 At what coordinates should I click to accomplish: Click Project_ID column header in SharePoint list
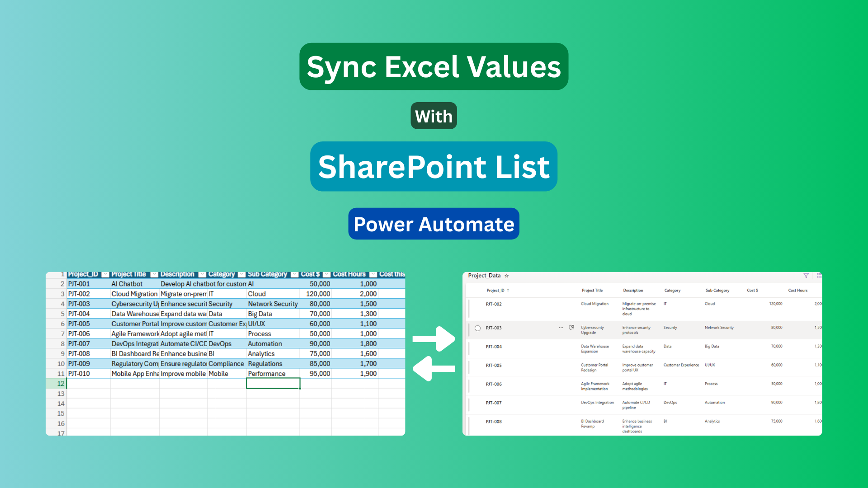[495, 291]
